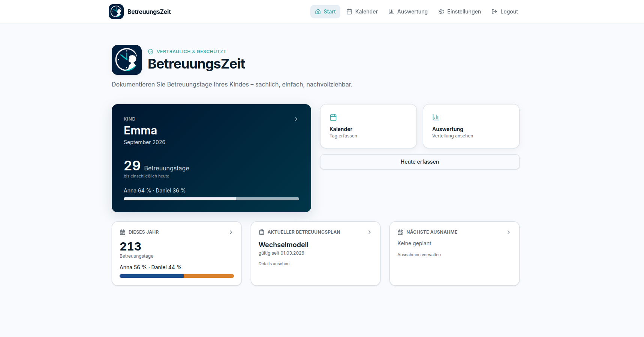Click the calendar icon in Kalender card
The image size is (644, 337).
(333, 117)
